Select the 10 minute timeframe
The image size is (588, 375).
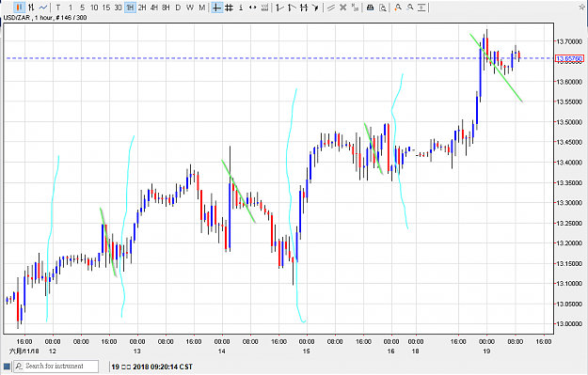point(94,8)
